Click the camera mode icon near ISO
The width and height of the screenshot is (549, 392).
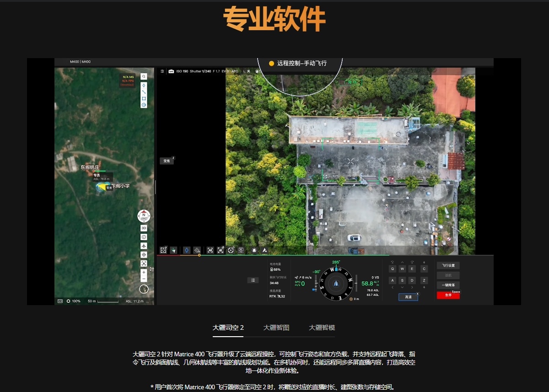172,71
